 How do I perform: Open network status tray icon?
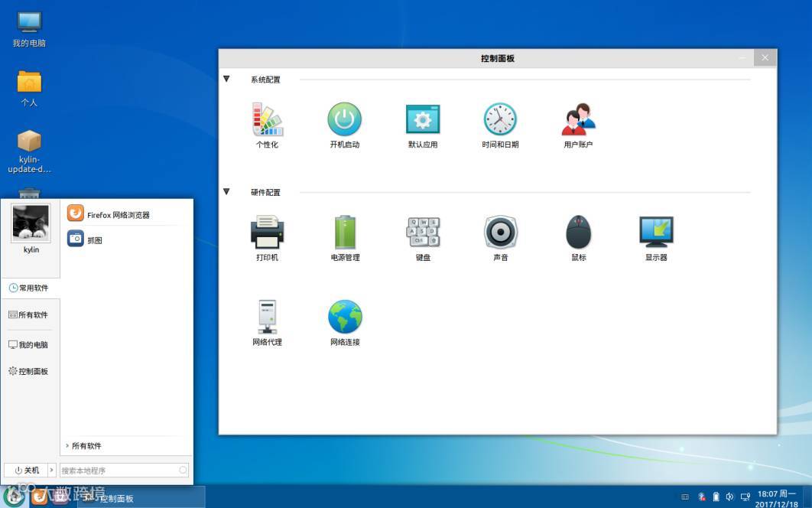pos(745,497)
